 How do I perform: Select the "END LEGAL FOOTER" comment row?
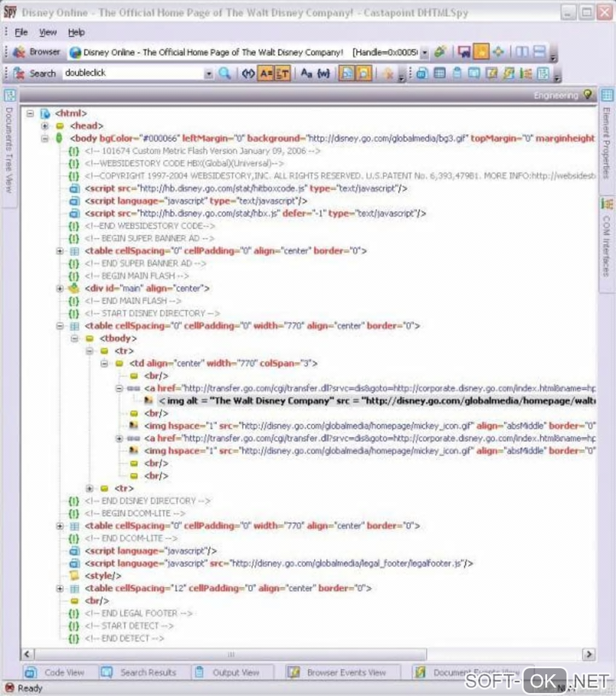click(x=138, y=613)
